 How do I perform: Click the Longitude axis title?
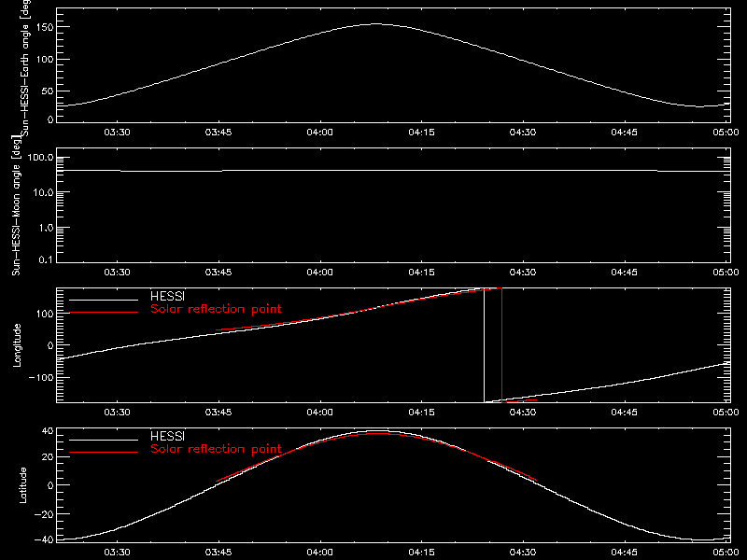(x=17, y=345)
